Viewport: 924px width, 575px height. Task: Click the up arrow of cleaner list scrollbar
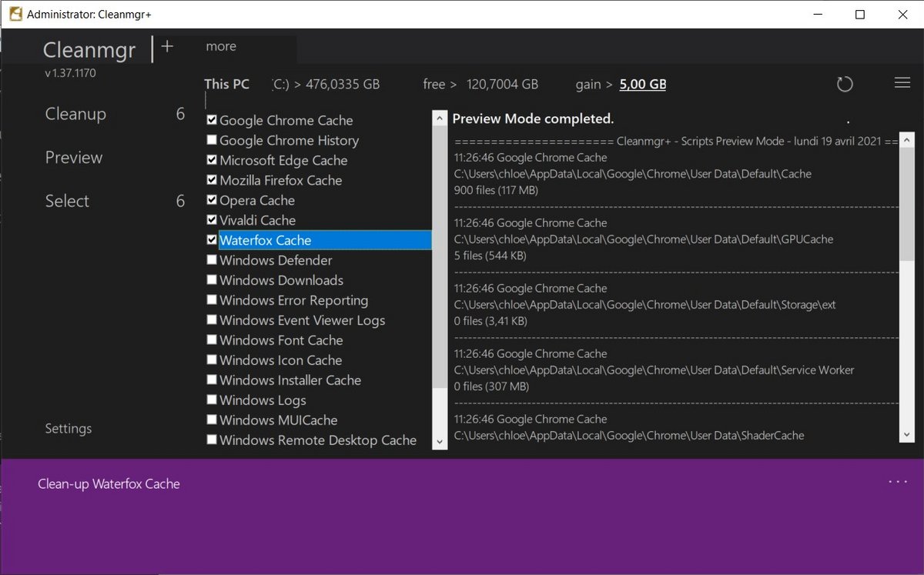coord(440,119)
